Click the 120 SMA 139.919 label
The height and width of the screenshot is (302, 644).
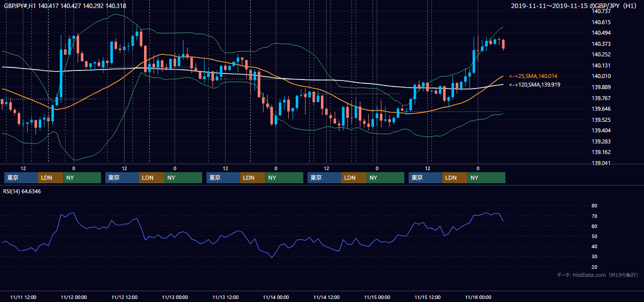535,85
